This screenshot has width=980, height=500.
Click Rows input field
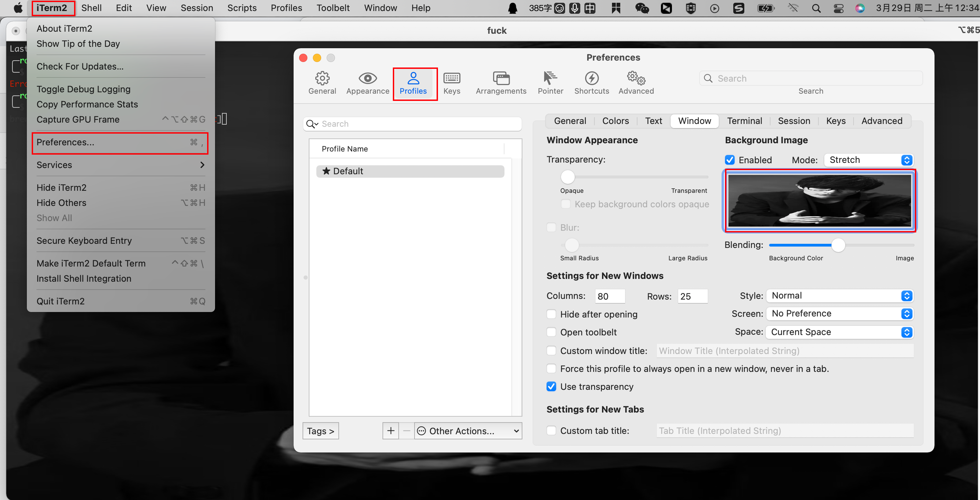692,296
